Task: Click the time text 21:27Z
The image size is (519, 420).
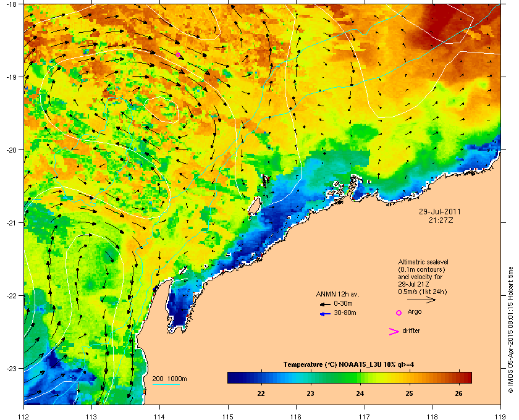Action: coord(441,220)
